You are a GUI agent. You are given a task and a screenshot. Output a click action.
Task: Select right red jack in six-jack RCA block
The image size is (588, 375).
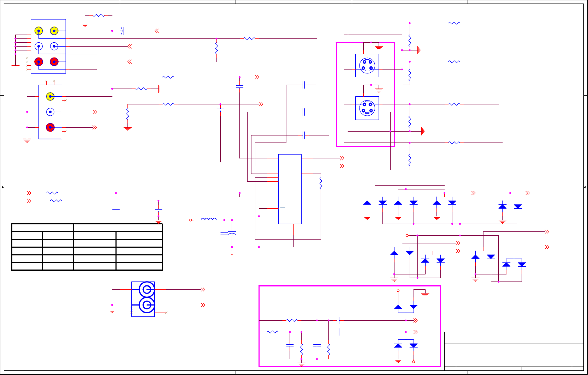point(54,62)
